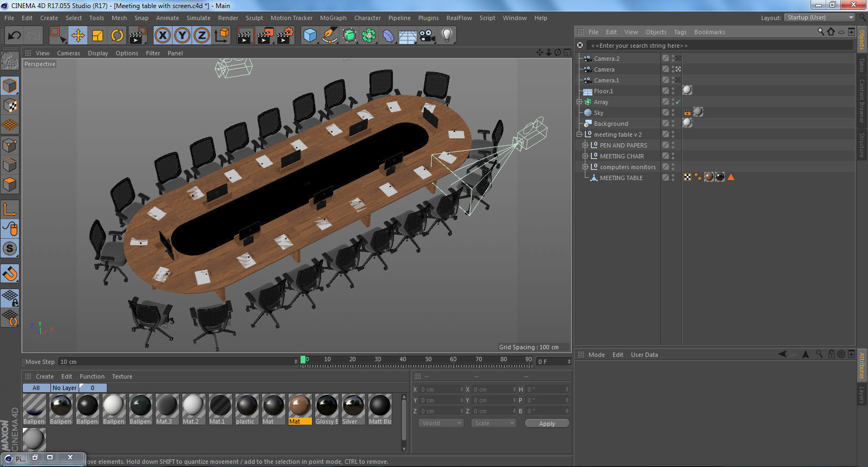
Task: Toggle the Z axis lock
Action: click(x=202, y=36)
